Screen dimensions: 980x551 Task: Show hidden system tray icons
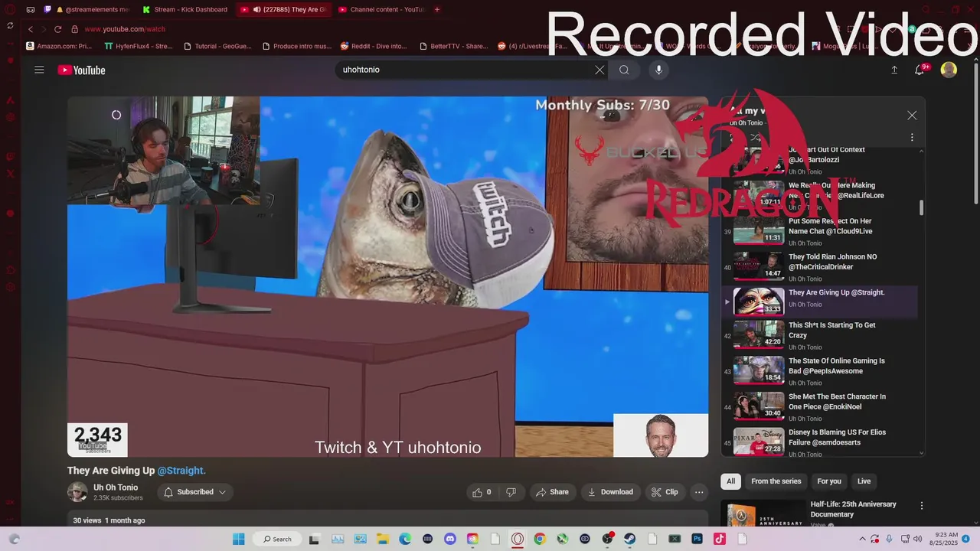point(863,539)
